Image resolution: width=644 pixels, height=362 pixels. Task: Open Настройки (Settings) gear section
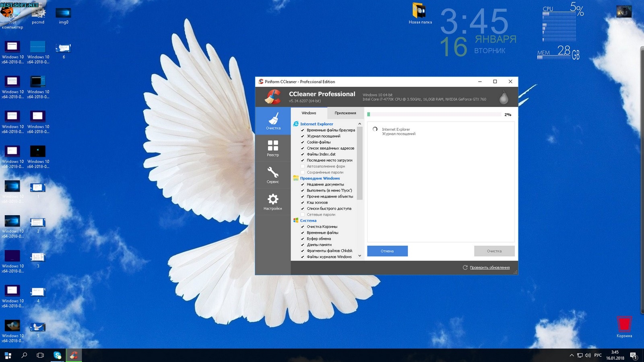pos(273,202)
